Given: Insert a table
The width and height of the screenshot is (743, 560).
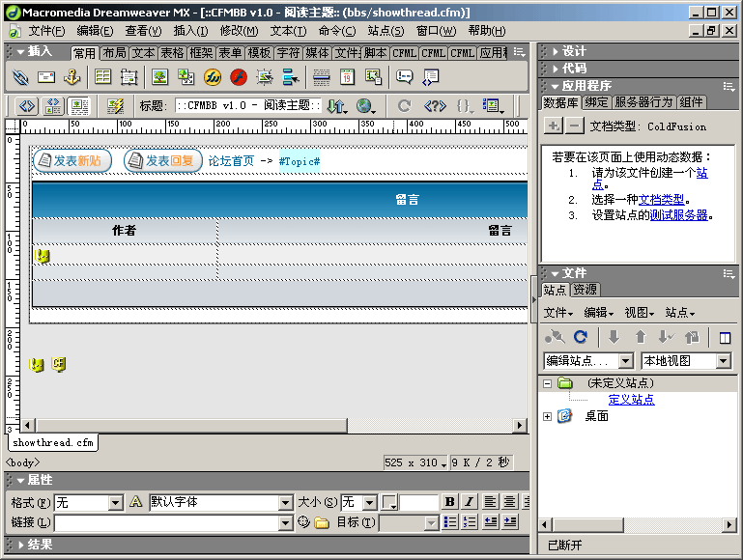Looking at the screenshot, I should click(x=102, y=76).
